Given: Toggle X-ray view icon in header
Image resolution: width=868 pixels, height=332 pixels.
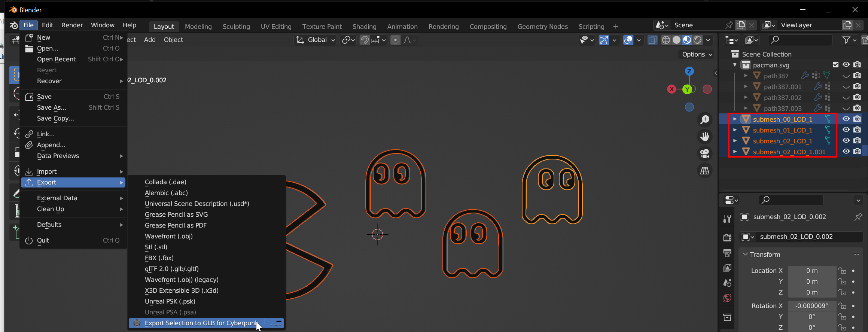Looking at the screenshot, I should point(652,40).
